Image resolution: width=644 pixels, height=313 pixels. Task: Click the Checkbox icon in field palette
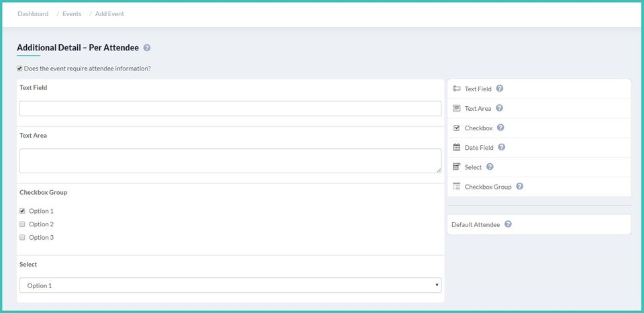(x=457, y=128)
